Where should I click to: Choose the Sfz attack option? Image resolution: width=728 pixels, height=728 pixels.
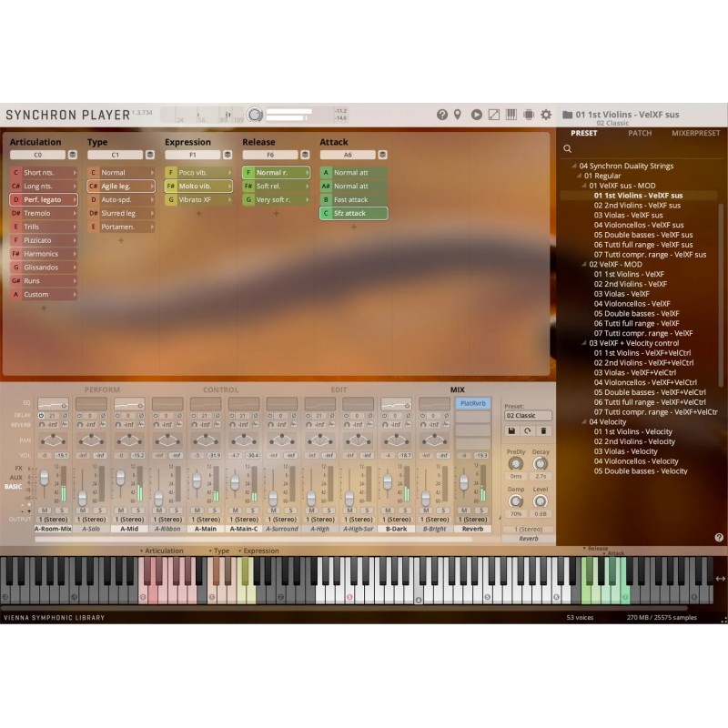tap(353, 213)
